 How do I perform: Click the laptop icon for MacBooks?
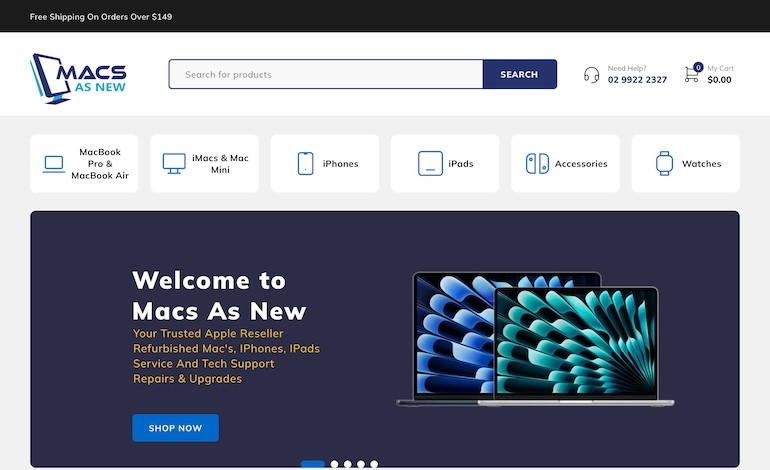tap(54, 164)
